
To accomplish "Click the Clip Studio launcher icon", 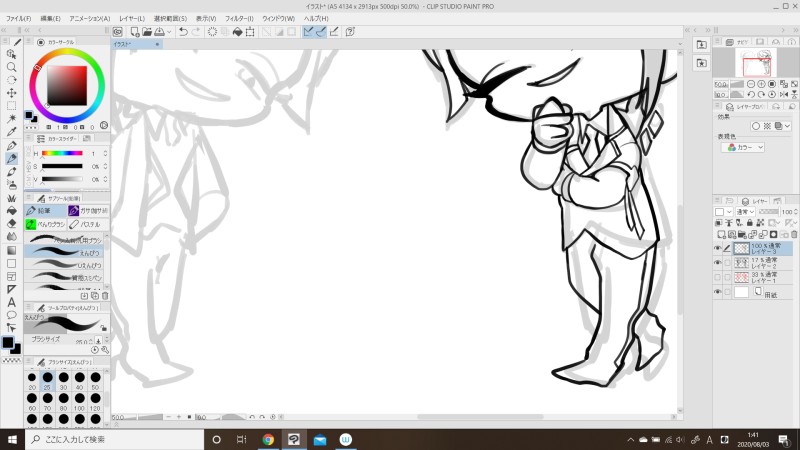I will 118,32.
